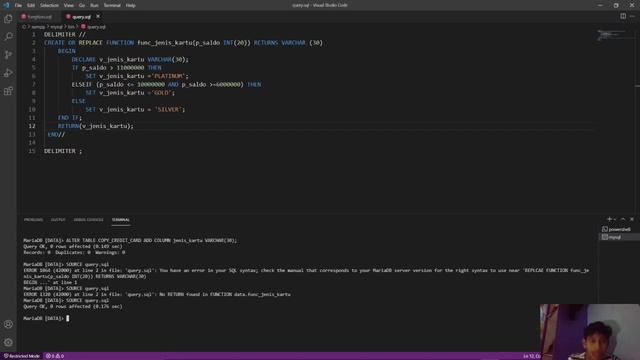Open the Terminal menu
Screen dimensions: 640x360
click(112, 5)
